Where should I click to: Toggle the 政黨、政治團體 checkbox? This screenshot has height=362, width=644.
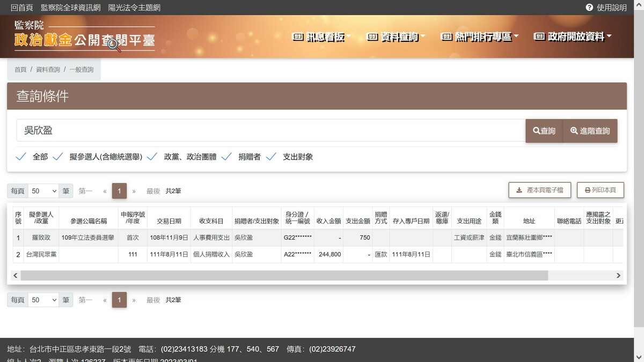152,157
